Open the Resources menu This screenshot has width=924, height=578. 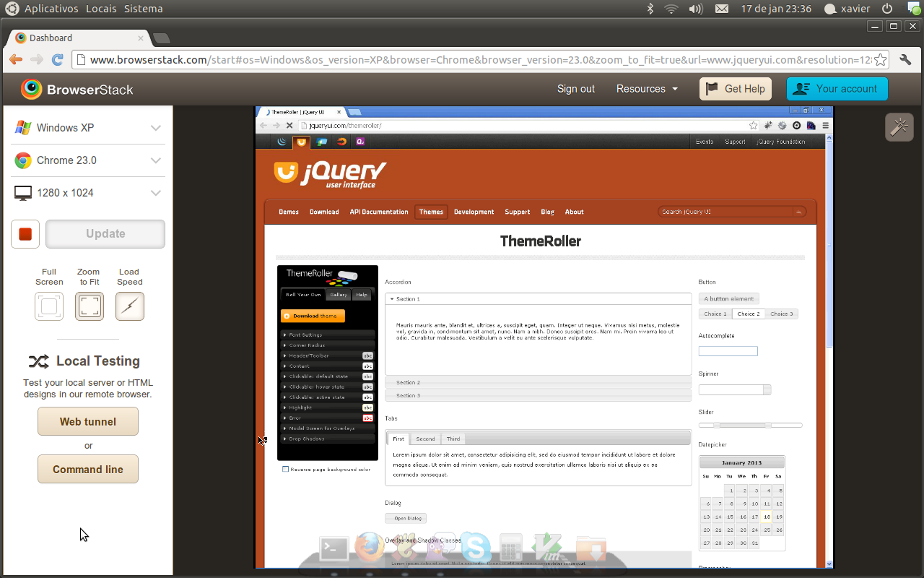[647, 89]
